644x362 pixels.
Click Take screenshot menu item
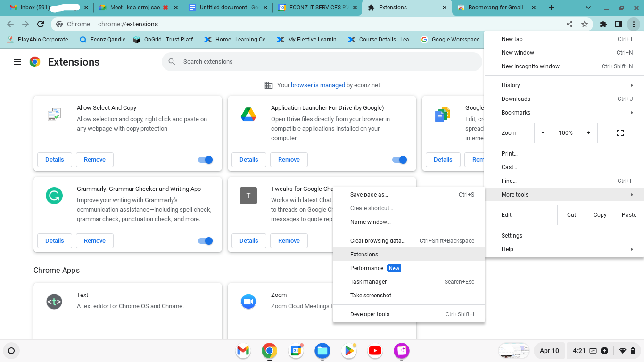[x=409, y=296]
